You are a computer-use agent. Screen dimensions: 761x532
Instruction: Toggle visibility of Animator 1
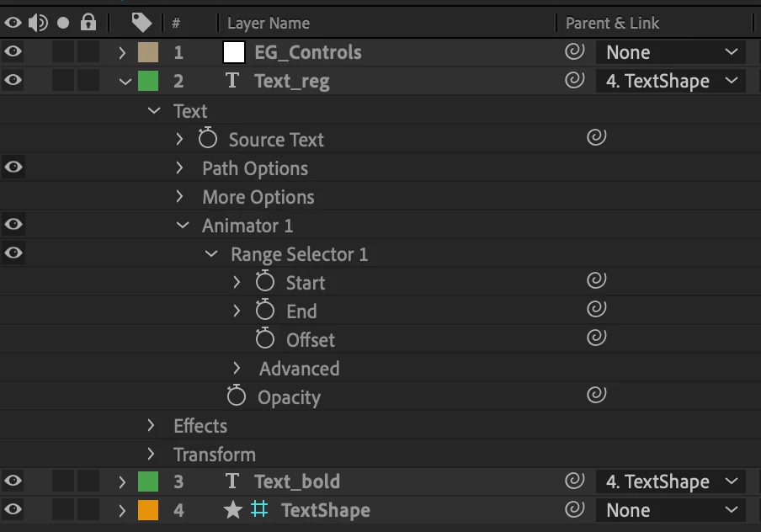13,225
